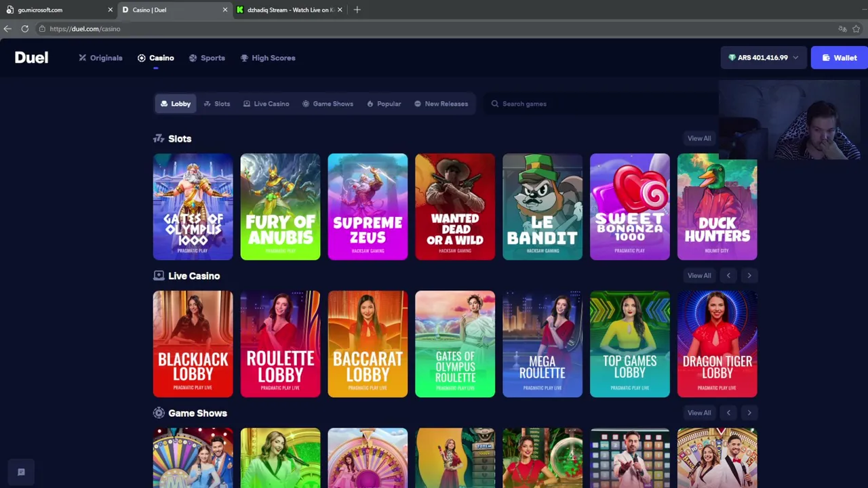Close the go.microsoft.com tab
Screen dimensions: 868x488
click(x=110, y=9)
